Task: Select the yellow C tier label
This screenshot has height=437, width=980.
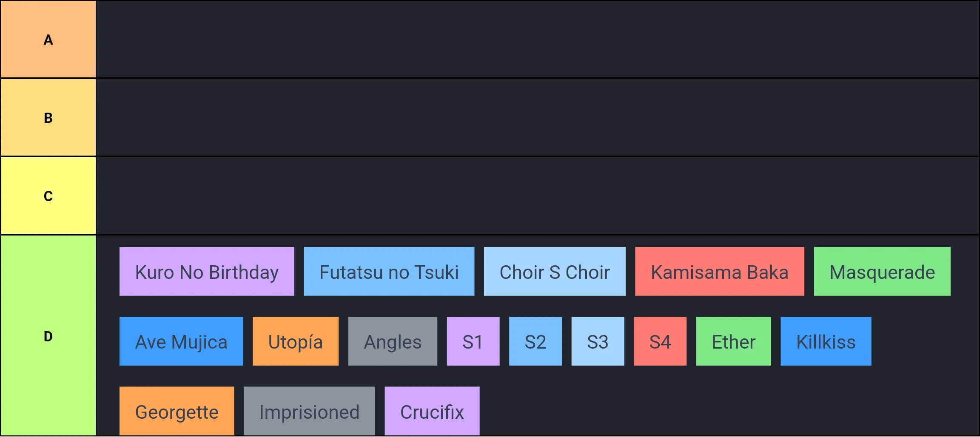Action: tap(48, 196)
